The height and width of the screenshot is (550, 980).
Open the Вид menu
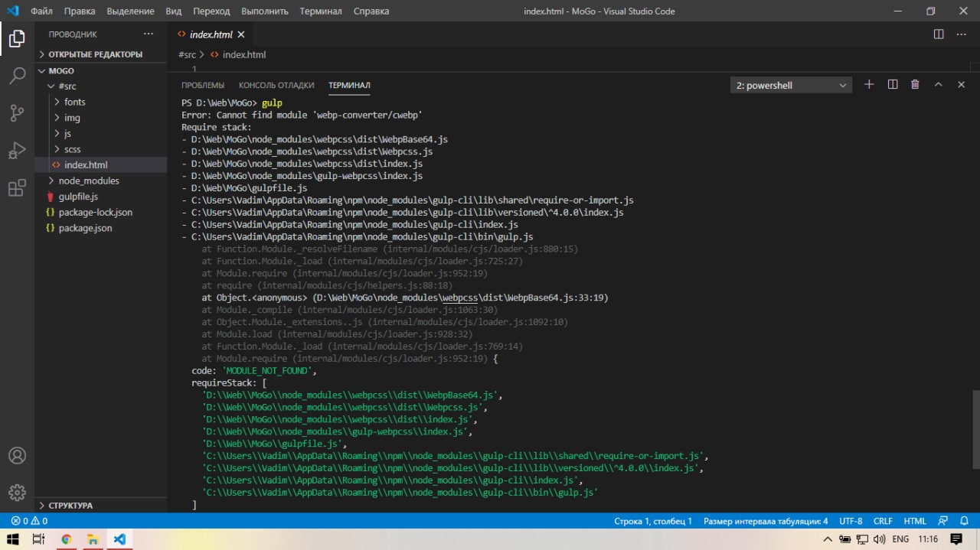174,11
